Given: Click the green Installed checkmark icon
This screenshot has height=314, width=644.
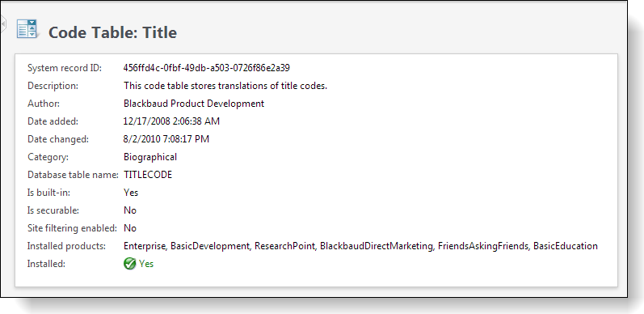Looking at the screenshot, I should [129, 264].
